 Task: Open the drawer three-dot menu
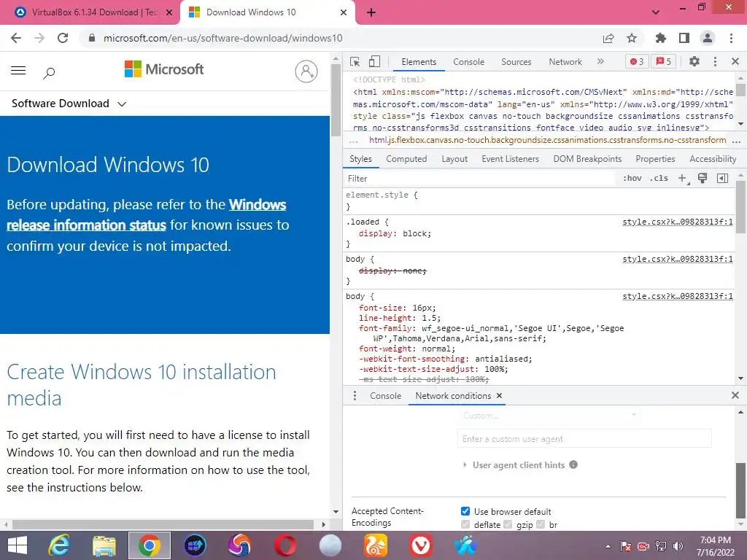[x=355, y=396]
